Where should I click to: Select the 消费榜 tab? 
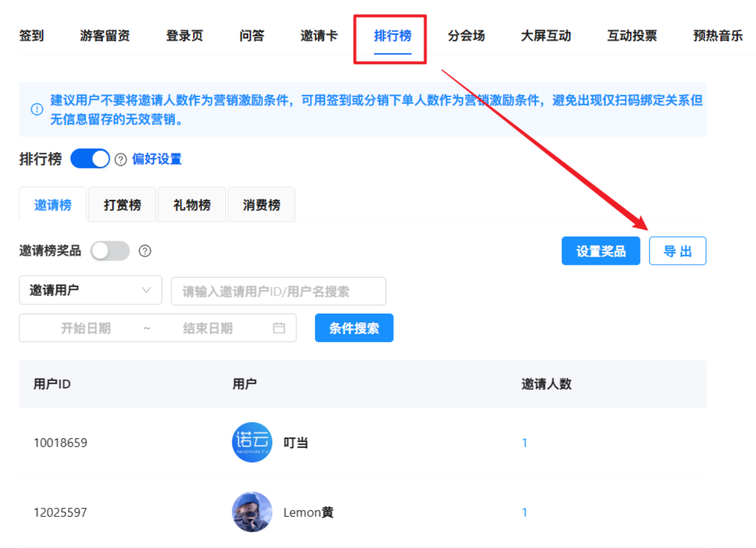(x=261, y=205)
